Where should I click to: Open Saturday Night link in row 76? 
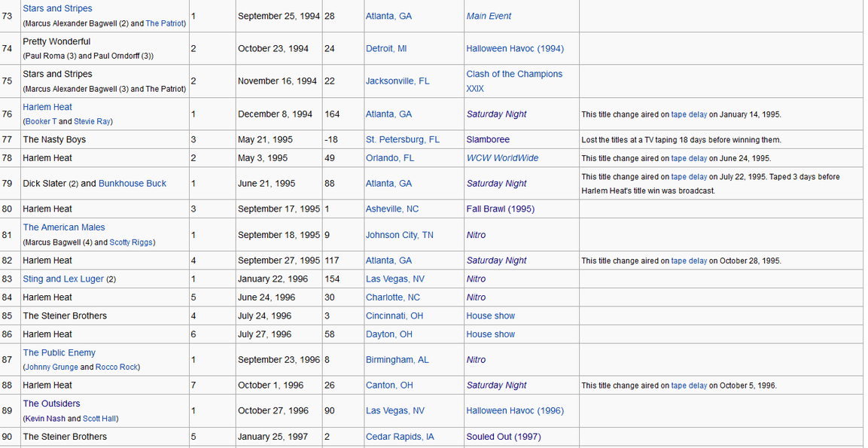(x=497, y=114)
